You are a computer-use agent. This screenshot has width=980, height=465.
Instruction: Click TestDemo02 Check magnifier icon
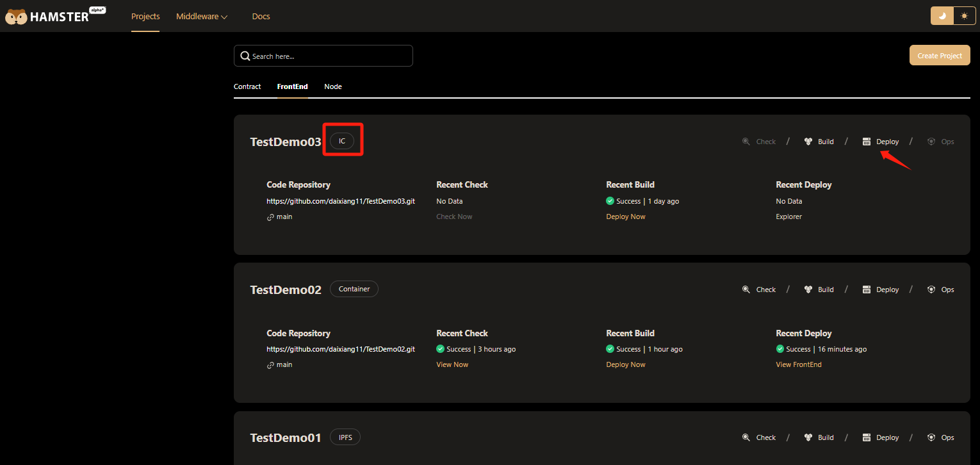pos(746,290)
